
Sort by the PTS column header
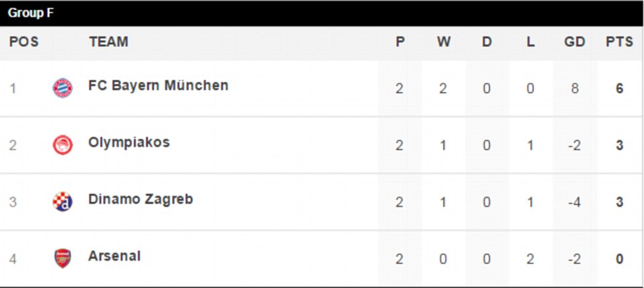click(619, 42)
